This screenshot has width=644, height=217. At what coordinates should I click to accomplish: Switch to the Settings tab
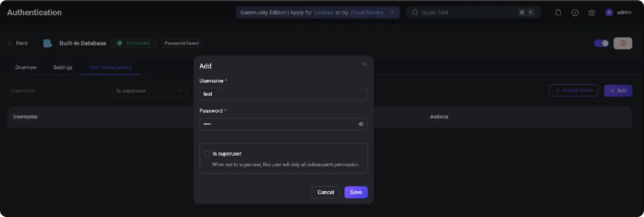point(62,67)
